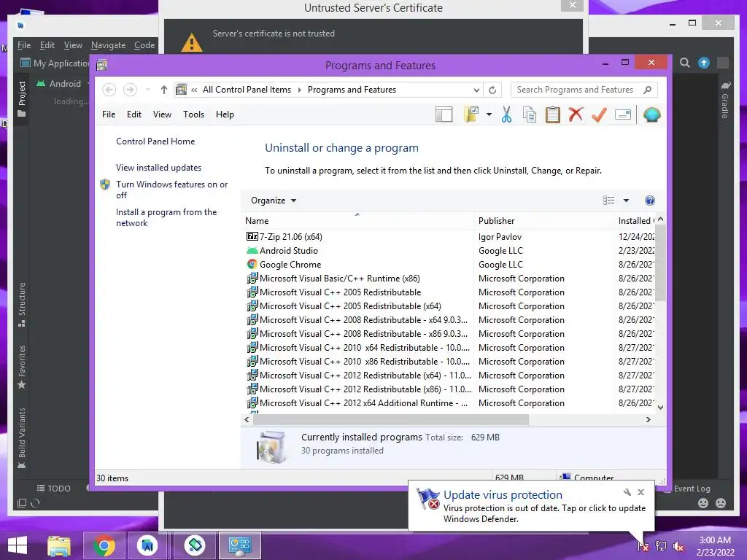This screenshot has height=560, width=747.
Task: Click Install a program from the network
Action: tap(166, 217)
